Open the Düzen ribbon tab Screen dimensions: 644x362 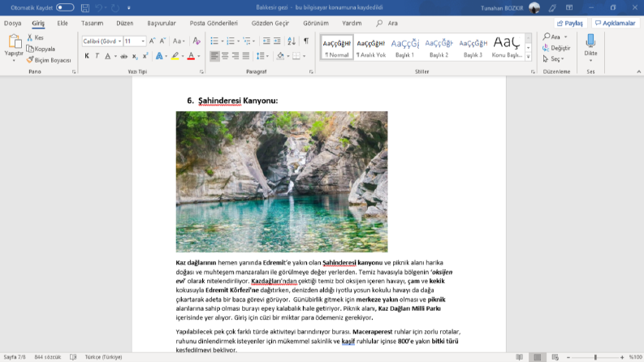[124, 23]
